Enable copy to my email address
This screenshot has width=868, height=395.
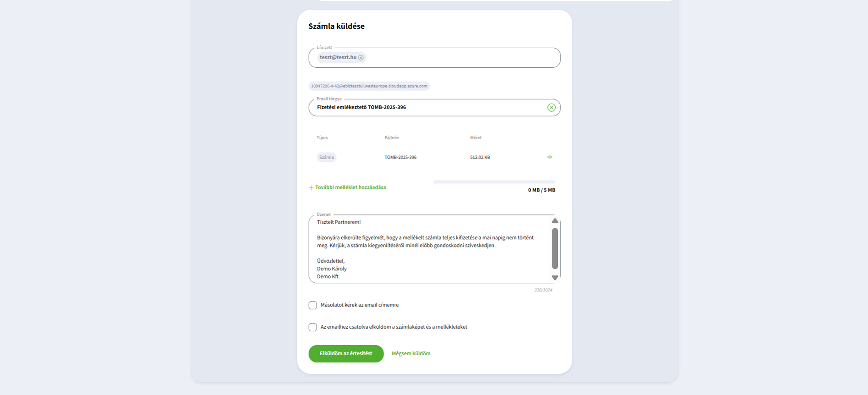[313, 305]
